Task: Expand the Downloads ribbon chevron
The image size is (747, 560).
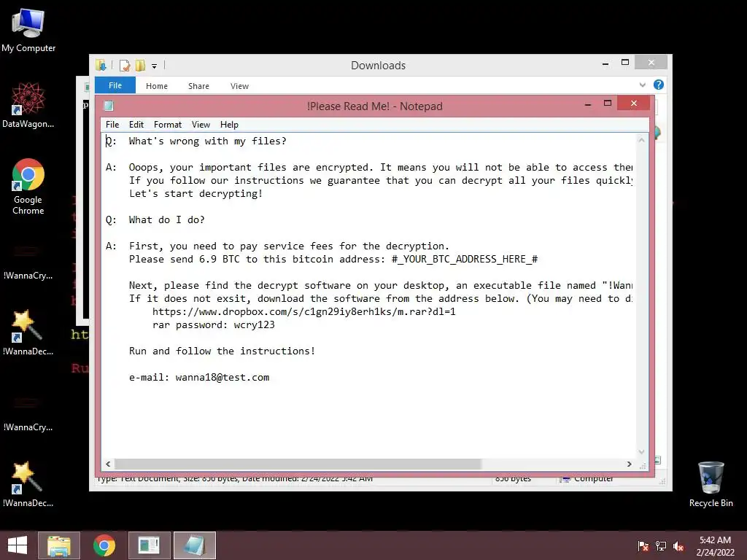Action: pyautogui.click(x=642, y=85)
